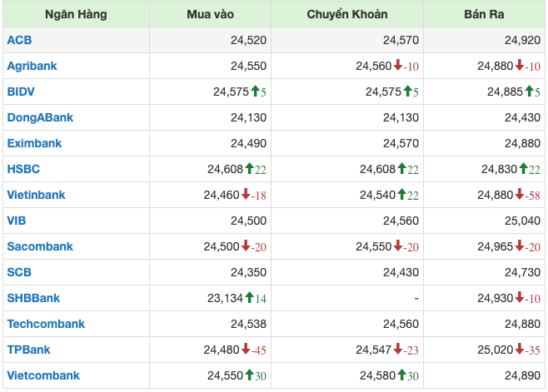Click the red down arrow in Agribank Chuyển Khoản
The width and height of the screenshot is (548, 392).
click(398, 66)
